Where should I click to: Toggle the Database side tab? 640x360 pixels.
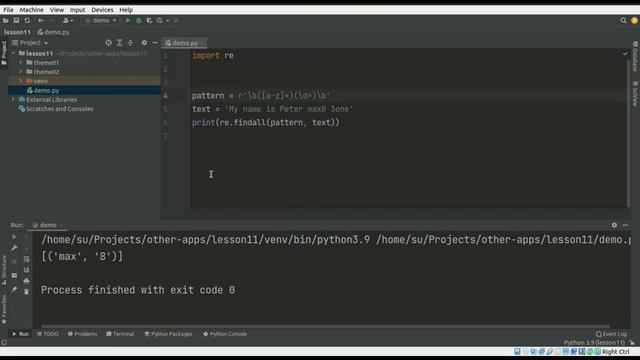(x=635, y=56)
